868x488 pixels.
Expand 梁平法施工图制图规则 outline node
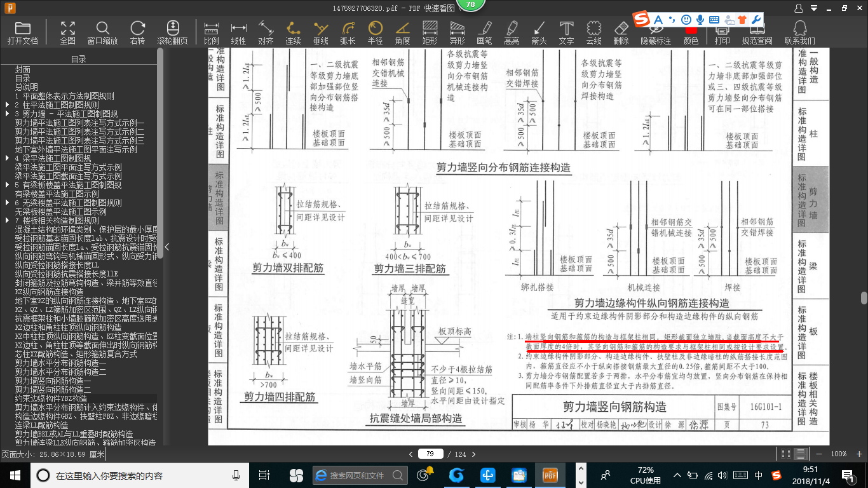click(7, 158)
